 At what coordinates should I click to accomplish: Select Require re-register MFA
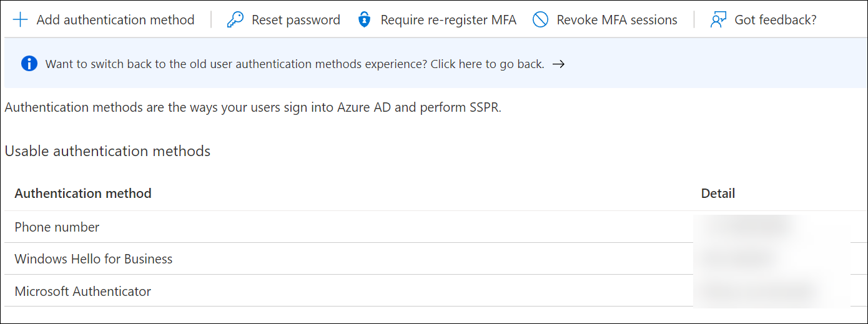tap(437, 20)
